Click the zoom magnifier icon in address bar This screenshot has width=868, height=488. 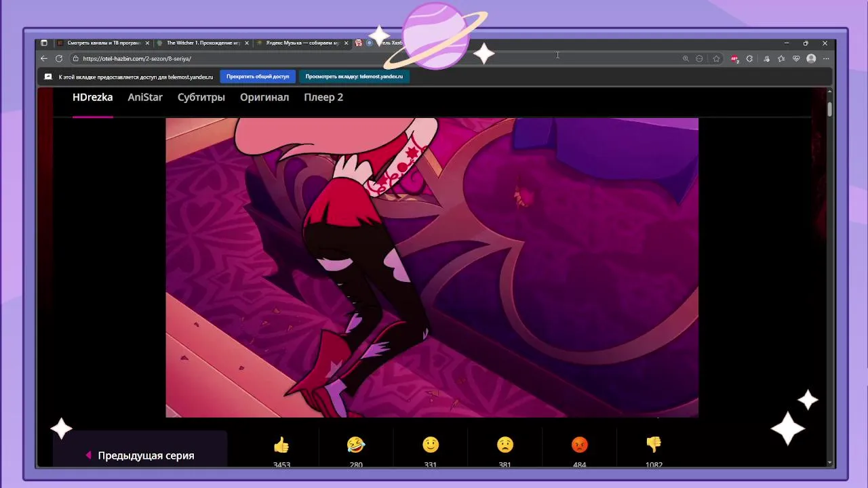pos(686,59)
